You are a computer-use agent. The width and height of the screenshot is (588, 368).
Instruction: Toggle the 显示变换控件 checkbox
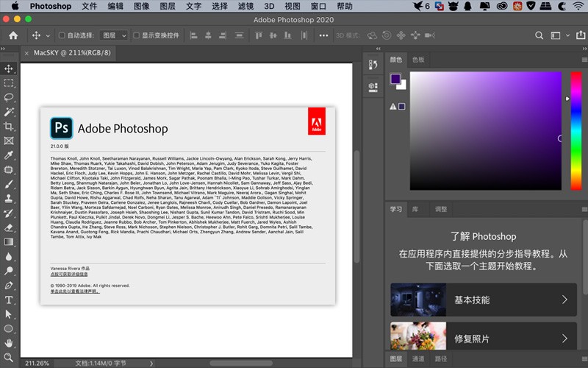coord(137,35)
